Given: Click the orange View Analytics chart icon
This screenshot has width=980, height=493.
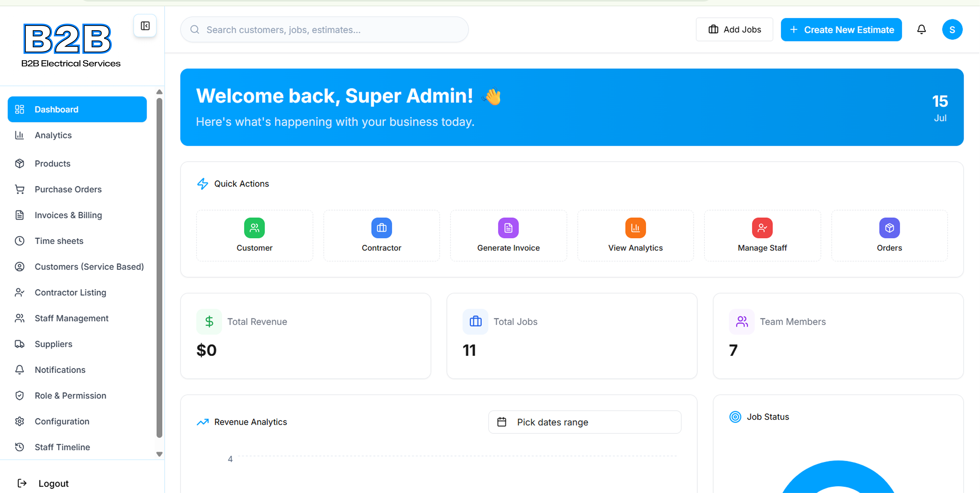Looking at the screenshot, I should pyautogui.click(x=635, y=228).
